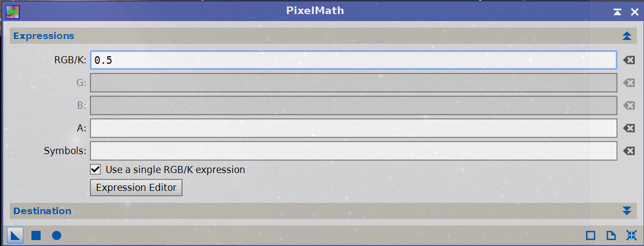Uncheck Use a single RGB/K expression
The image size is (644, 246).
tap(95, 169)
